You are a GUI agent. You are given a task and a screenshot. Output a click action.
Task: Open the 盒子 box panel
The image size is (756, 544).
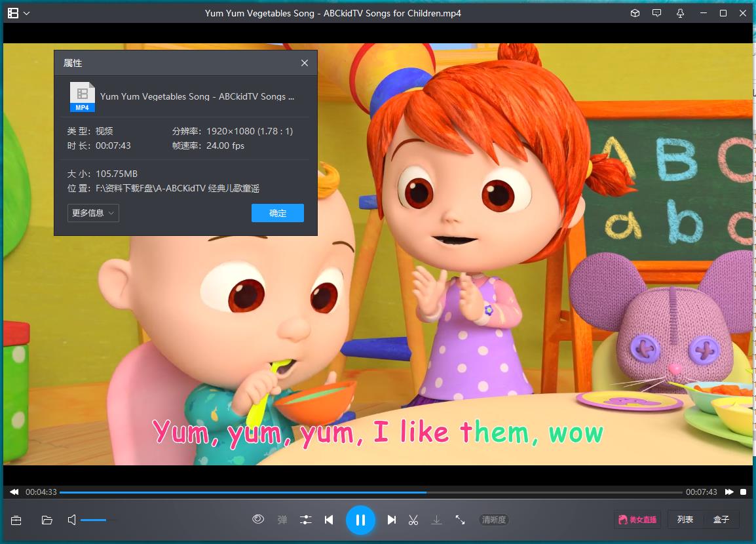coord(721,519)
